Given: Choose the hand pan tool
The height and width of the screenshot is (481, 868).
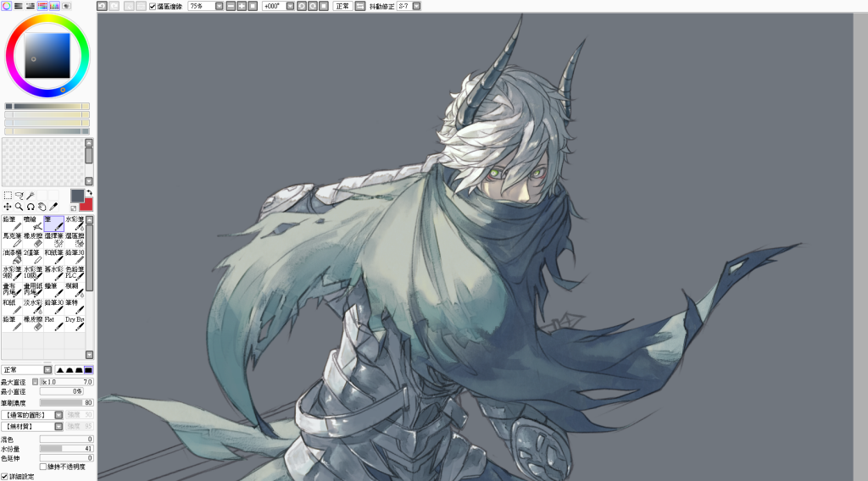Looking at the screenshot, I should [x=41, y=207].
